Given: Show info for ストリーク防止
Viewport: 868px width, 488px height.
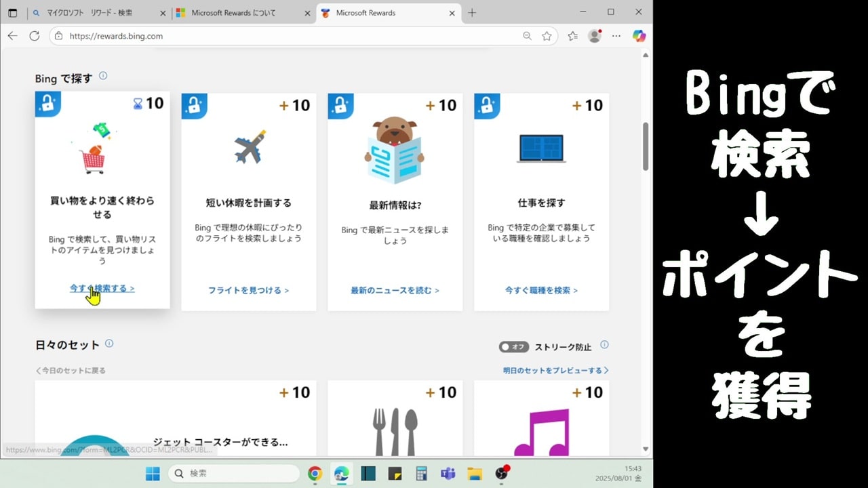Looking at the screenshot, I should pos(604,345).
